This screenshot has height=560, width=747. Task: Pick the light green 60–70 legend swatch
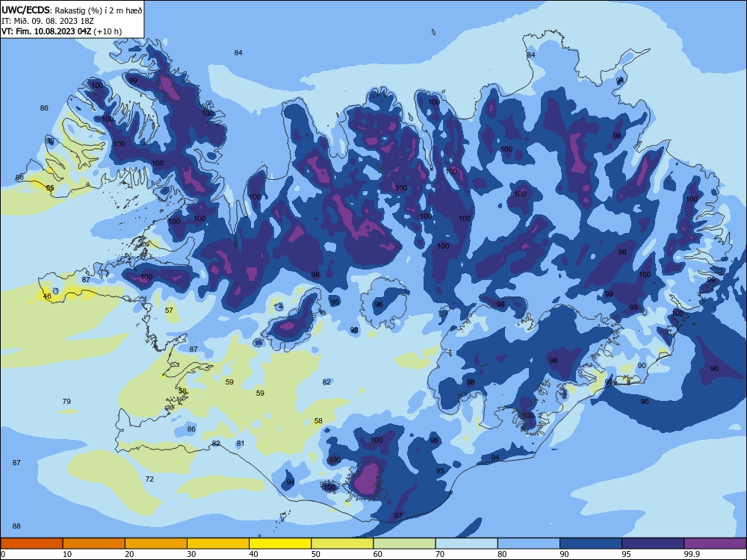[x=404, y=544]
